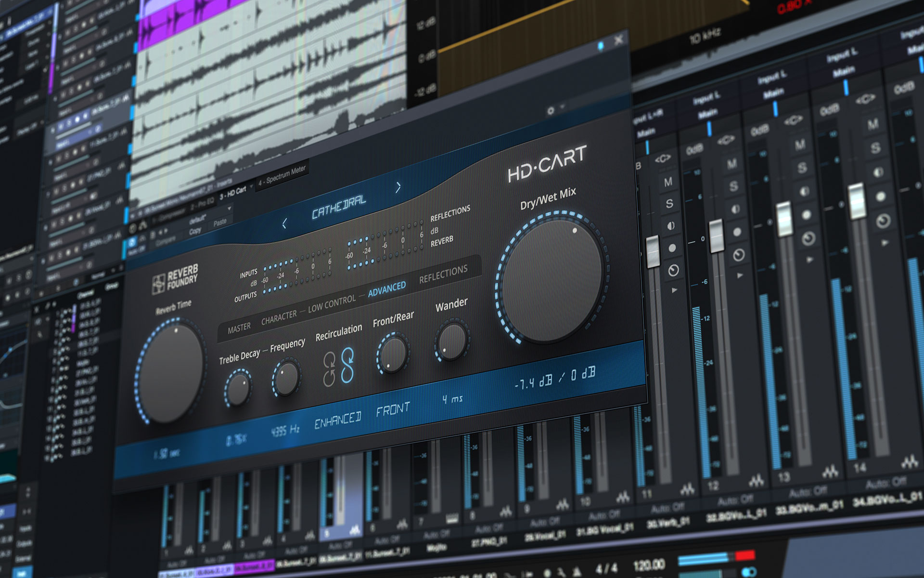
Task: Click the CATHEDRAL preset name
Action: click(x=339, y=207)
